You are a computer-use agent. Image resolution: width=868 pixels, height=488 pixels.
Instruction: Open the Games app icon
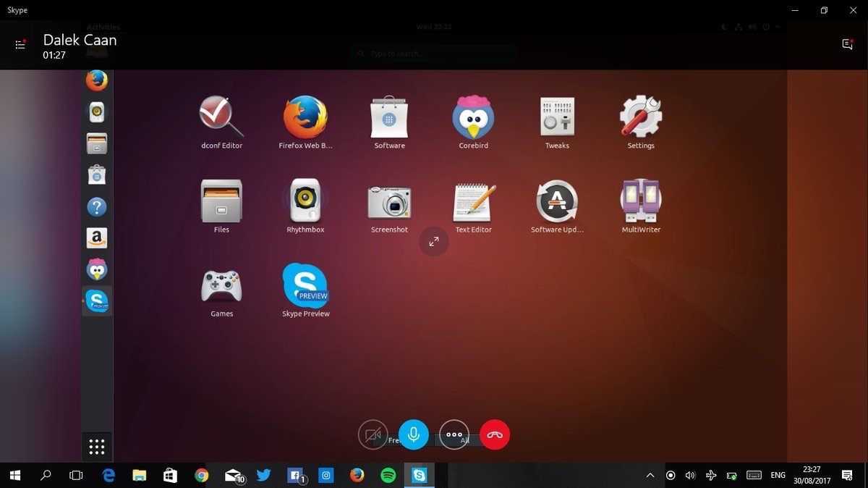click(x=221, y=286)
